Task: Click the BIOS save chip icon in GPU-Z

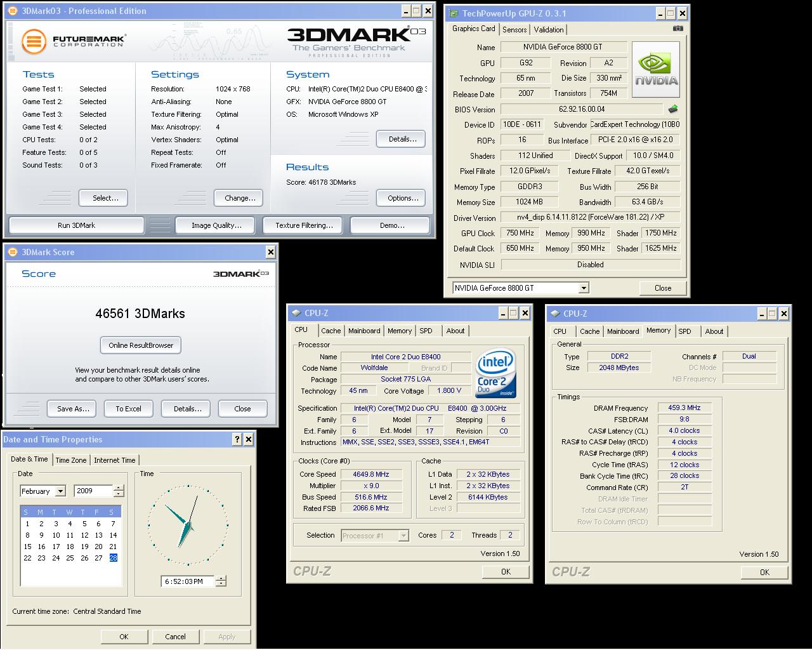Action: click(x=673, y=109)
